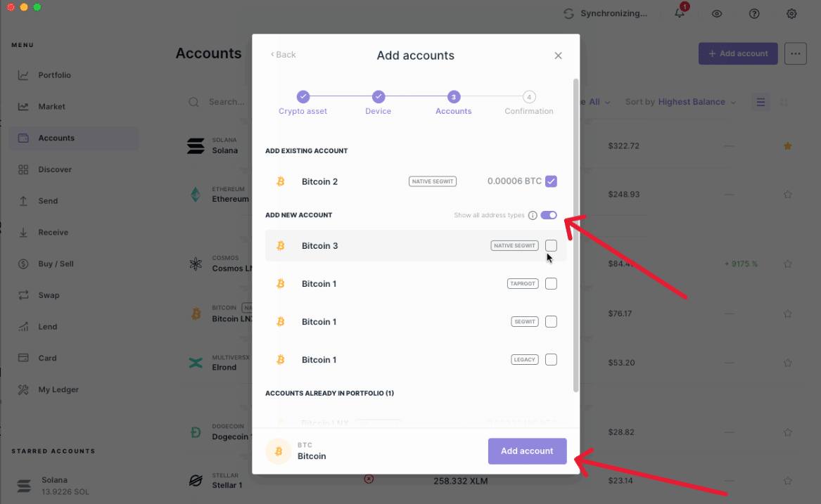Viewport: 821px width, 504px height.
Task: Click the Synchronizing status icon
Action: click(x=568, y=13)
